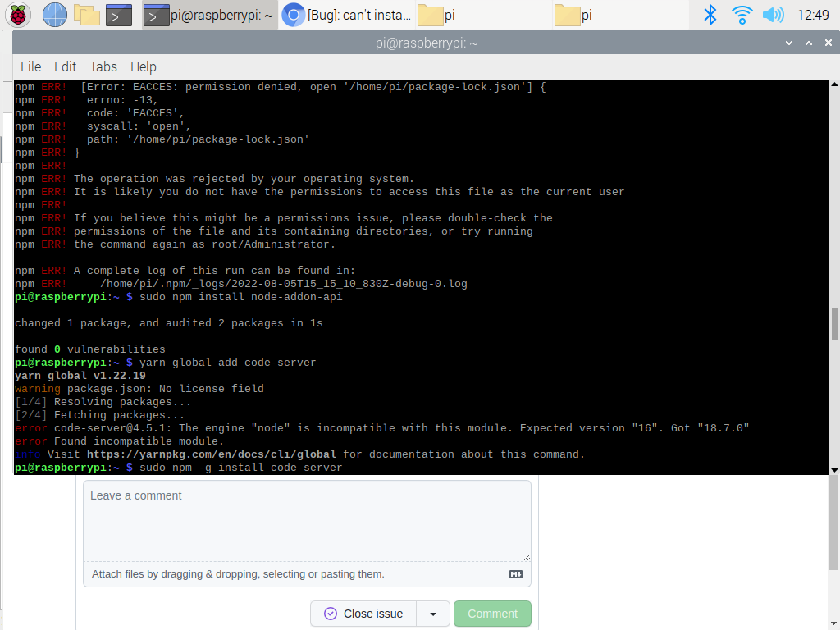
Task: Focus the Leave a comment text box
Action: [x=307, y=521]
